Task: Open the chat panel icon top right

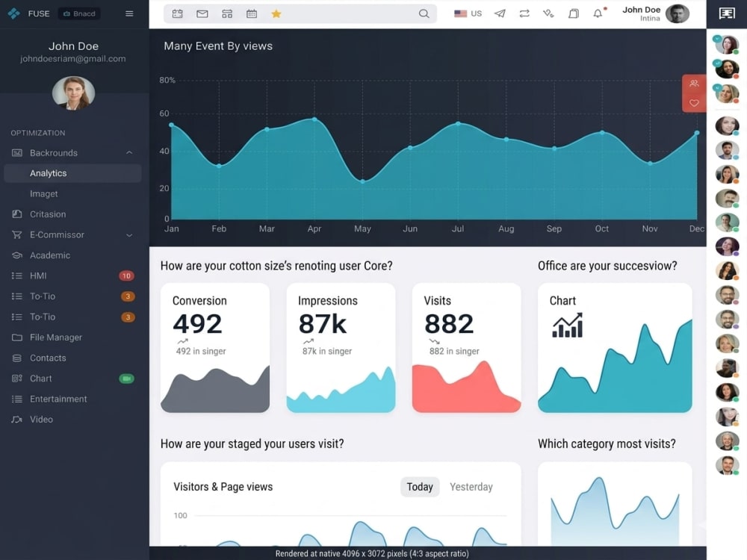Action: 727,13
